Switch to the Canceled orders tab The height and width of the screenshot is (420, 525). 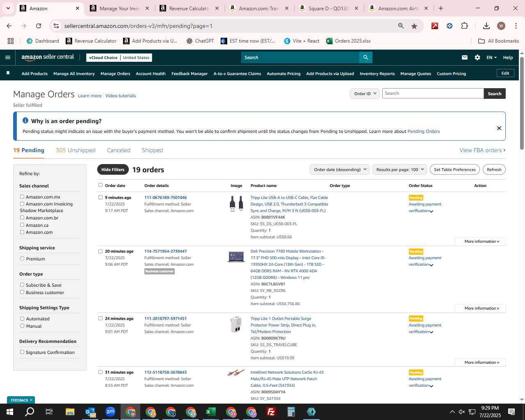[x=119, y=150]
